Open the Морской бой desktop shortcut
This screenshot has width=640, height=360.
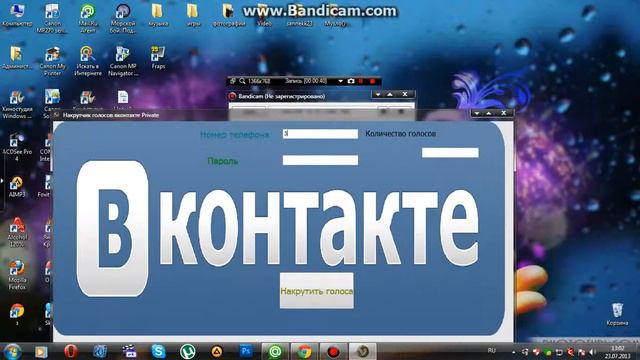pos(122,18)
